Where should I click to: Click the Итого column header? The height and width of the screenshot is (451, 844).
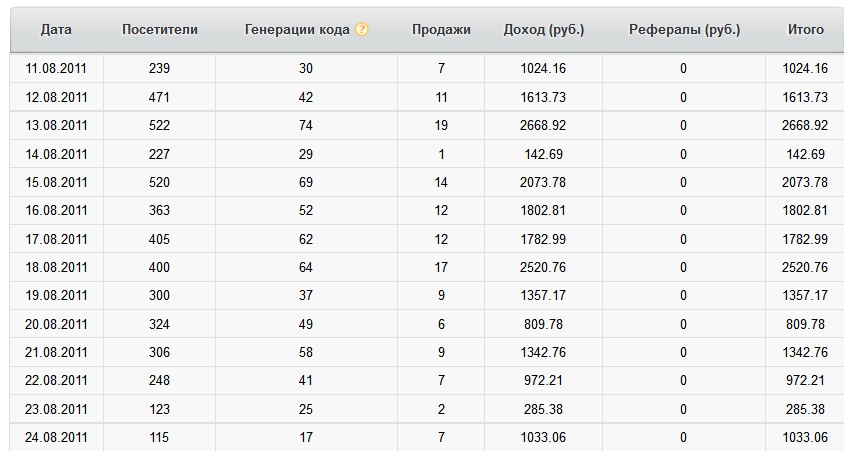coord(806,30)
